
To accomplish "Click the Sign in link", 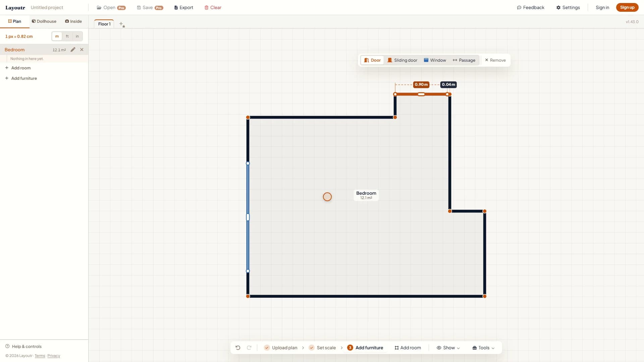I will click(x=602, y=7).
